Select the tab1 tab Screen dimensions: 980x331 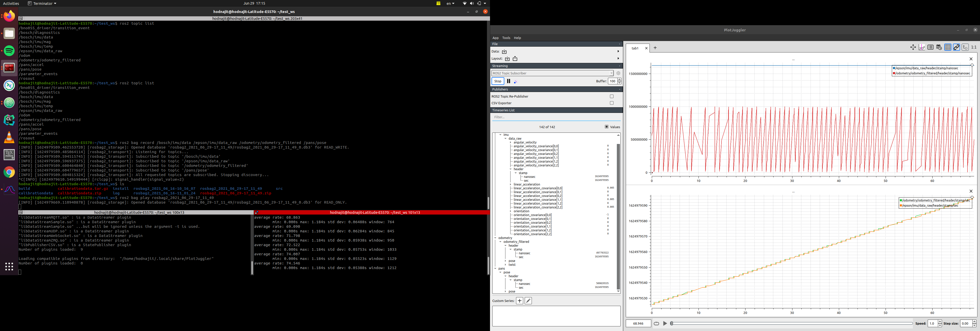(635, 48)
